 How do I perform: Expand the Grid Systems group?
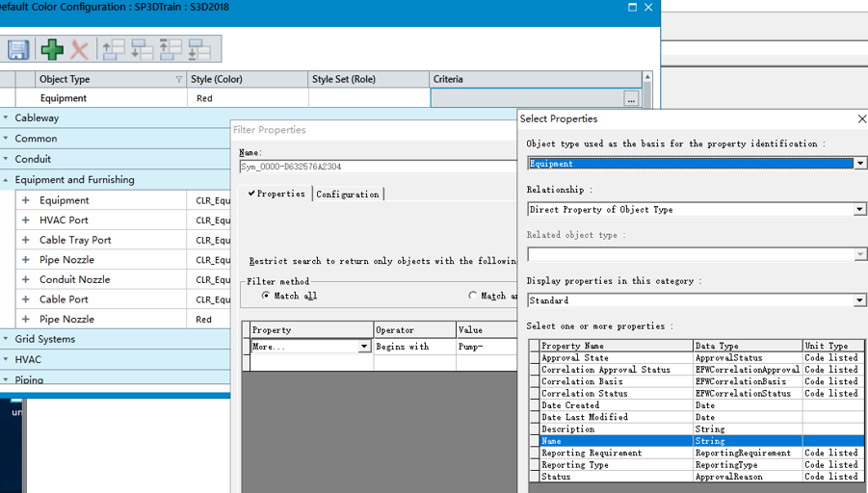(6, 339)
